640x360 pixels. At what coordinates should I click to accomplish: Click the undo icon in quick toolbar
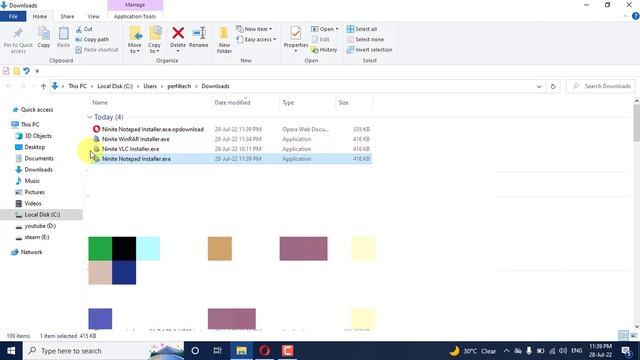coord(27,71)
